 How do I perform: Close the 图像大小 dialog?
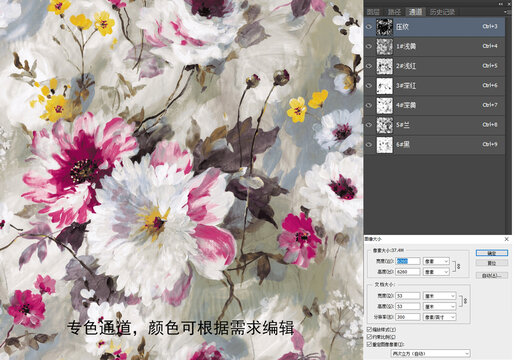coord(507,239)
